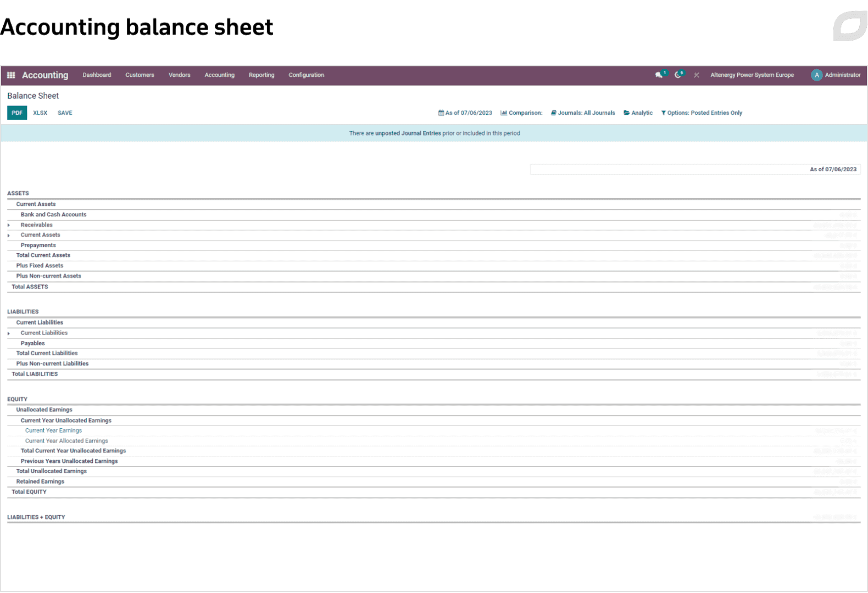This screenshot has width=868, height=593.
Task: Click the Current Year Unallocated Earnings row
Action: 433,421
